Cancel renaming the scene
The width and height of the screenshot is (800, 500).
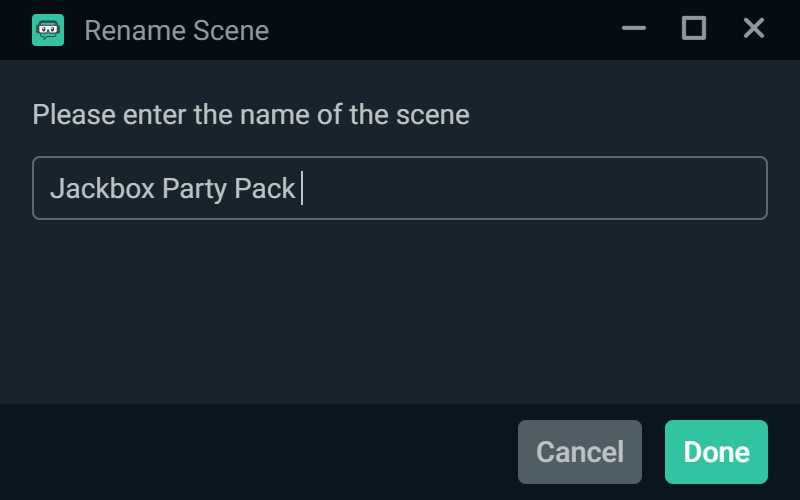[580, 452]
